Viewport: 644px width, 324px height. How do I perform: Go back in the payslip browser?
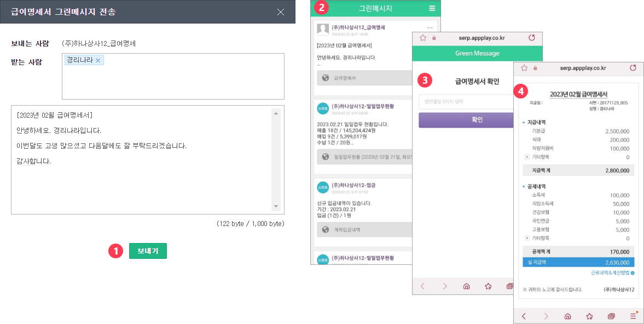coord(524,316)
